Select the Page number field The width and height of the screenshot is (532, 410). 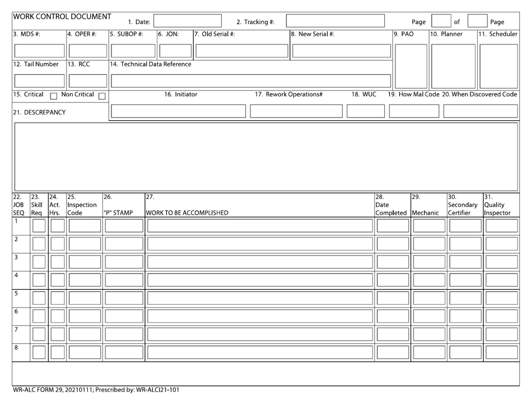click(441, 21)
